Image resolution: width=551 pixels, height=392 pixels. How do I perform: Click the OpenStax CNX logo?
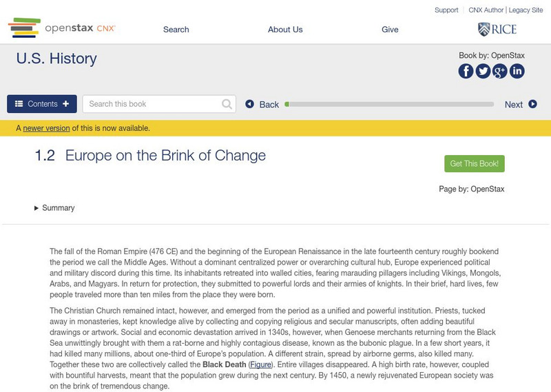[62, 28]
